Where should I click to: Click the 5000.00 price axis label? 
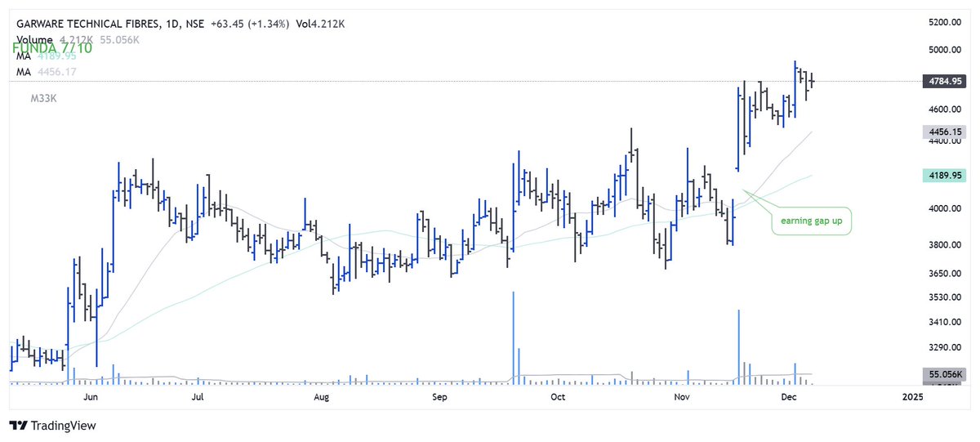944,51
